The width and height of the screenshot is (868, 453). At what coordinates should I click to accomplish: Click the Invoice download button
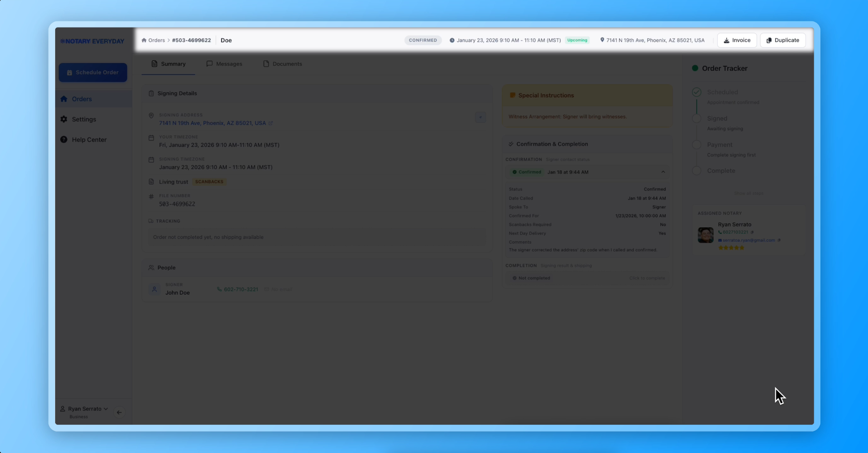click(737, 40)
